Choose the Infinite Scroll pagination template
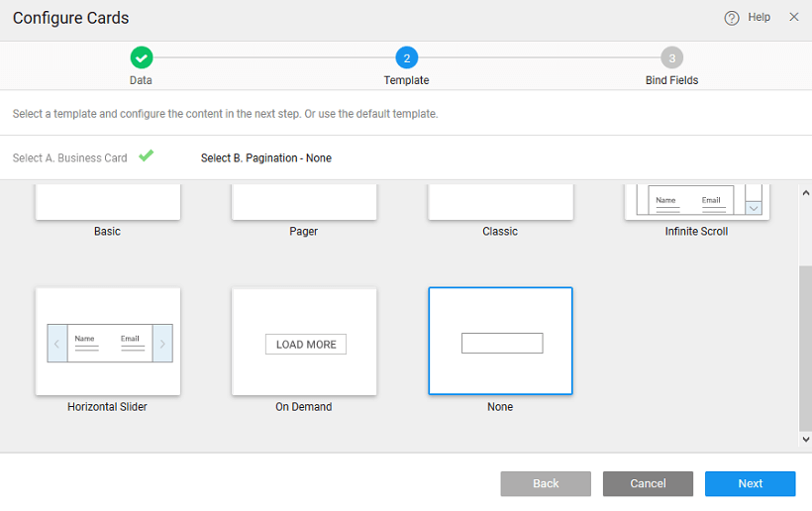 (x=696, y=203)
